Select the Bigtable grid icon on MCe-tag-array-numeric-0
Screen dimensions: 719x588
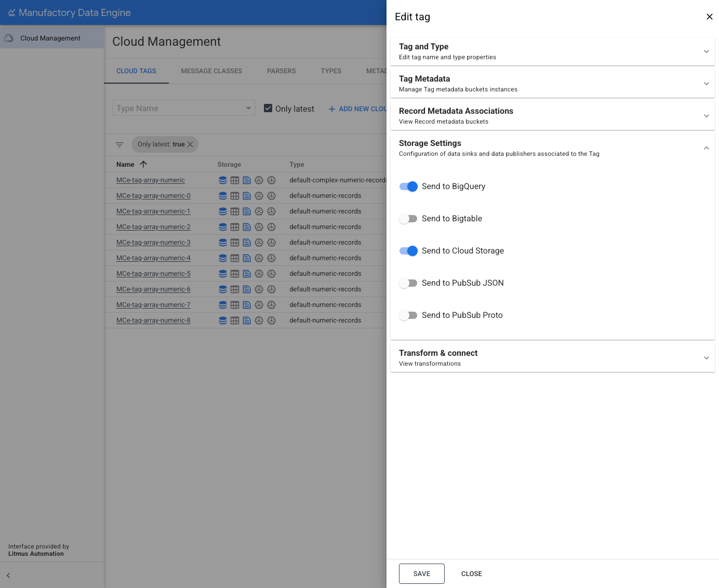[235, 196]
